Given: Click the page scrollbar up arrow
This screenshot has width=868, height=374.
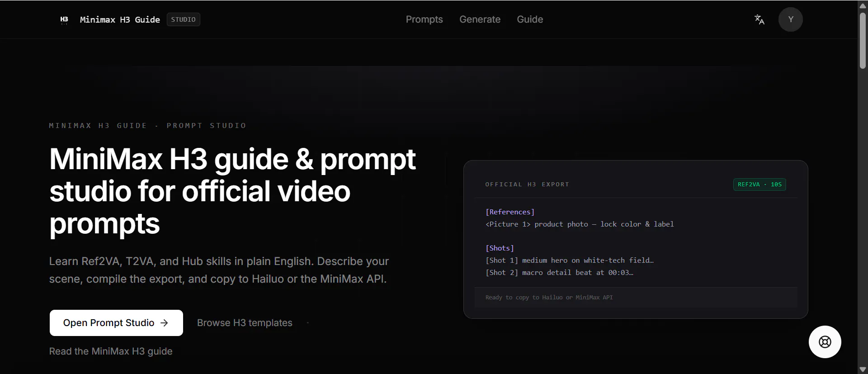Looking at the screenshot, I should [863, 5].
